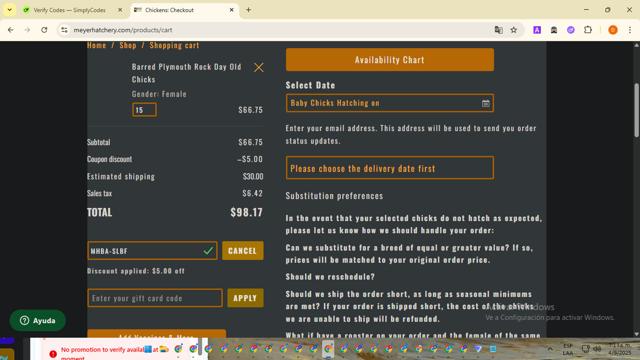Open the Shopping cart breadcrumb link
Image resolution: width=640 pixels, height=360 pixels.
point(174,45)
